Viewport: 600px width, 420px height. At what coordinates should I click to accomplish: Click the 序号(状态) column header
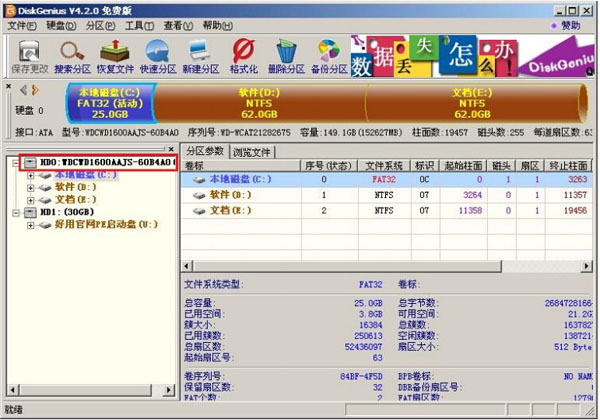tap(329, 166)
